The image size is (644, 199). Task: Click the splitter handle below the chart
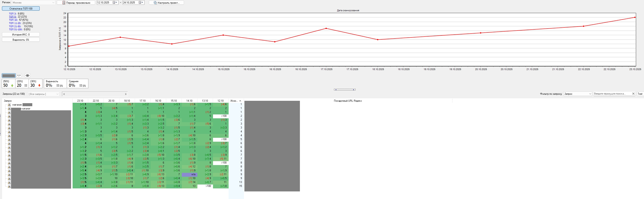pos(345,89)
